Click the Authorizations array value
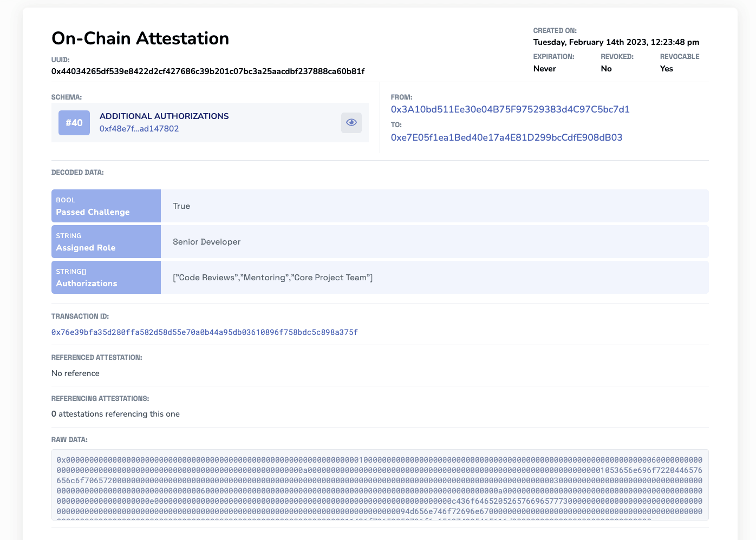Screen dimensions: 756x540 coord(273,278)
